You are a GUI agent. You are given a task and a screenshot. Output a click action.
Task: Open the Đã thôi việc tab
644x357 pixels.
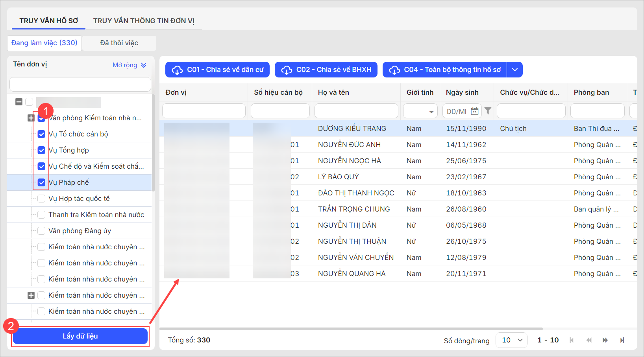click(119, 43)
